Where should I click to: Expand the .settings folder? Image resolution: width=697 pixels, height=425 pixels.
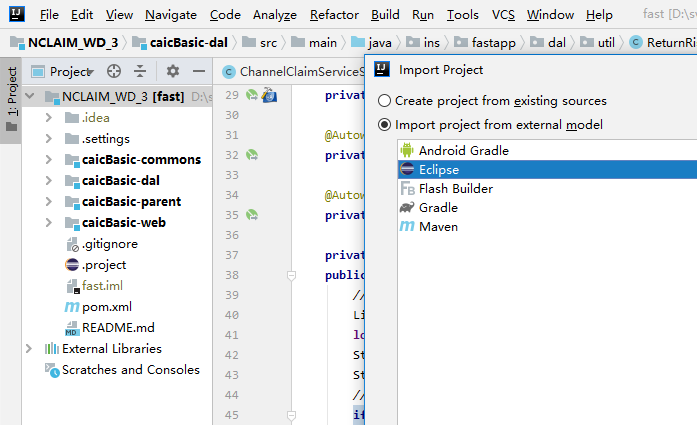pyautogui.click(x=48, y=139)
